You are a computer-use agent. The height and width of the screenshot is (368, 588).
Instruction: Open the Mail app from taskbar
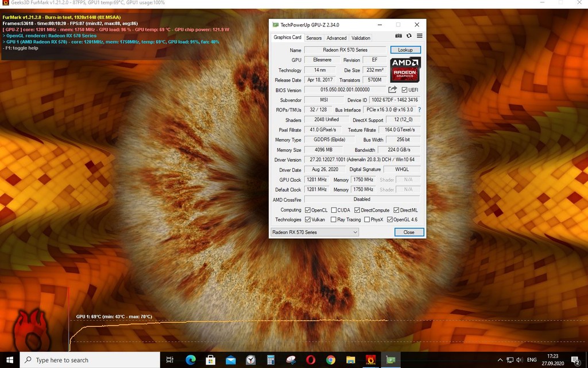tap(231, 360)
